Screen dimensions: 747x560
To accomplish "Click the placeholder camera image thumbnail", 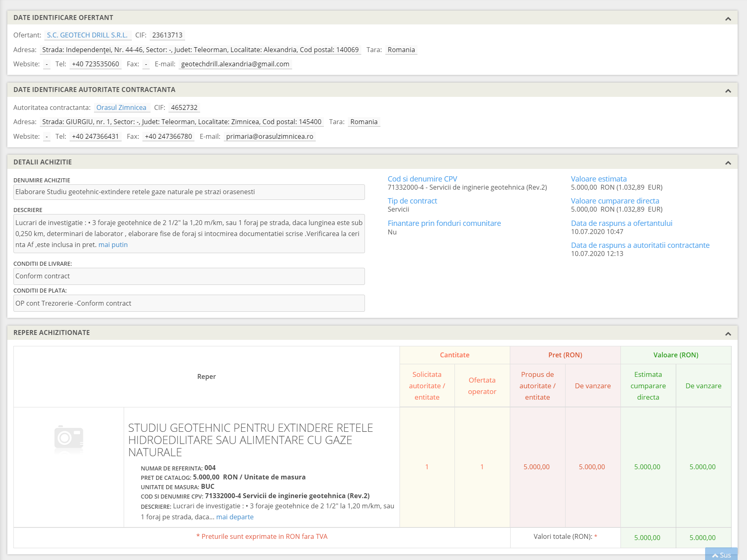I will click(69, 439).
